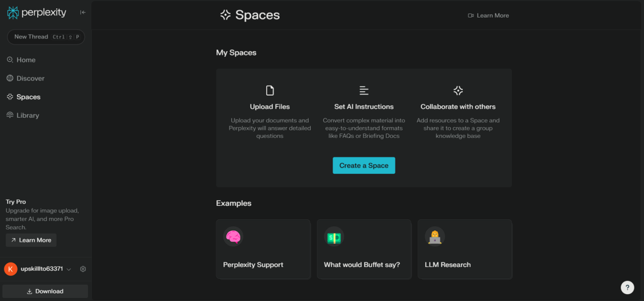Click the Set AI Instructions lines icon

[x=364, y=91]
